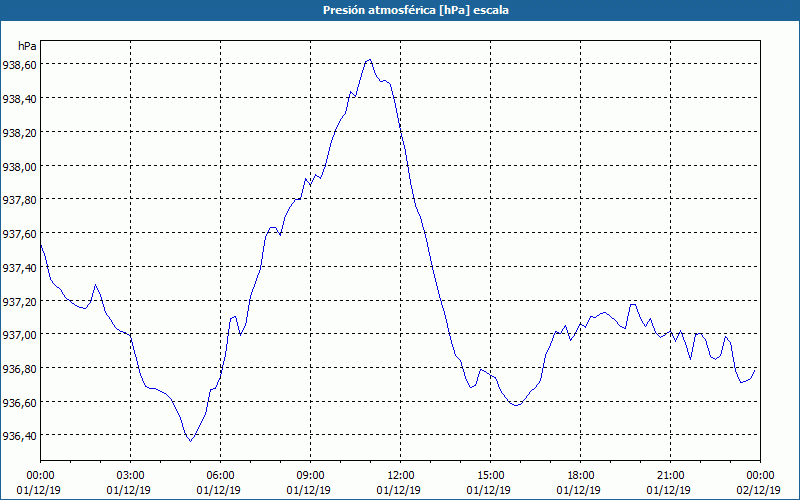Click the 02/12/19 date label
This screenshot has width=800, height=500.
(x=758, y=490)
